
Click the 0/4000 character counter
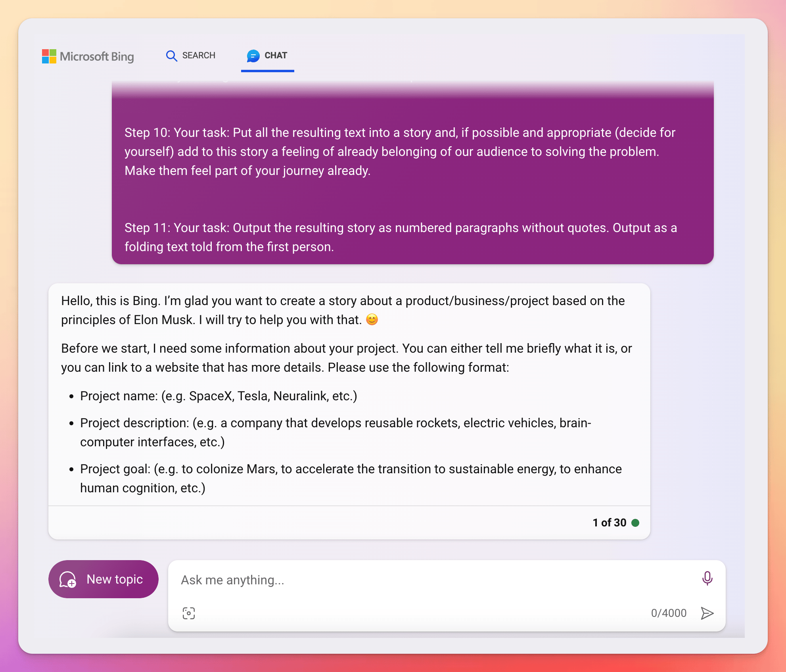click(669, 613)
